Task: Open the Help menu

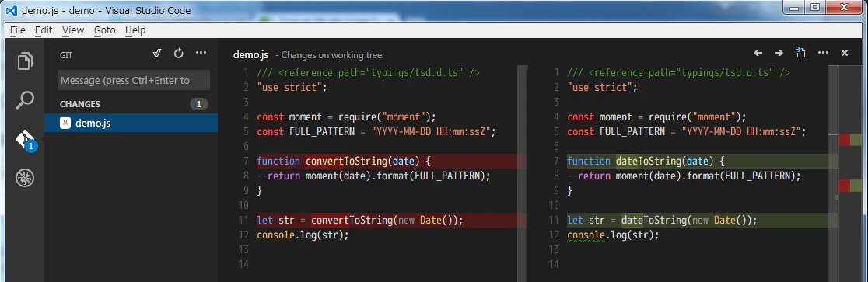Action: pyautogui.click(x=135, y=30)
